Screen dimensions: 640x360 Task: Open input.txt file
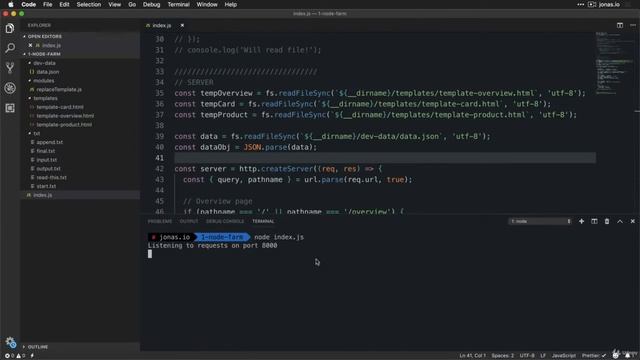point(47,160)
